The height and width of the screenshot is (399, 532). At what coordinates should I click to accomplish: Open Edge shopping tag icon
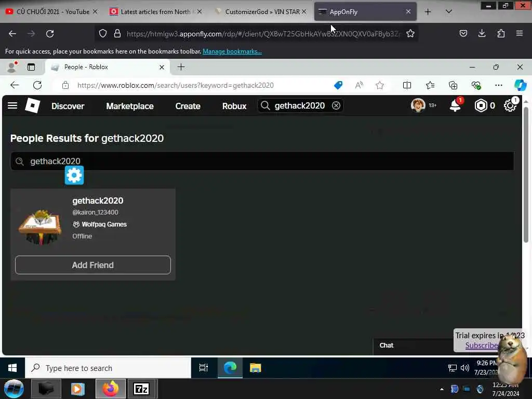(x=338, y=85)
